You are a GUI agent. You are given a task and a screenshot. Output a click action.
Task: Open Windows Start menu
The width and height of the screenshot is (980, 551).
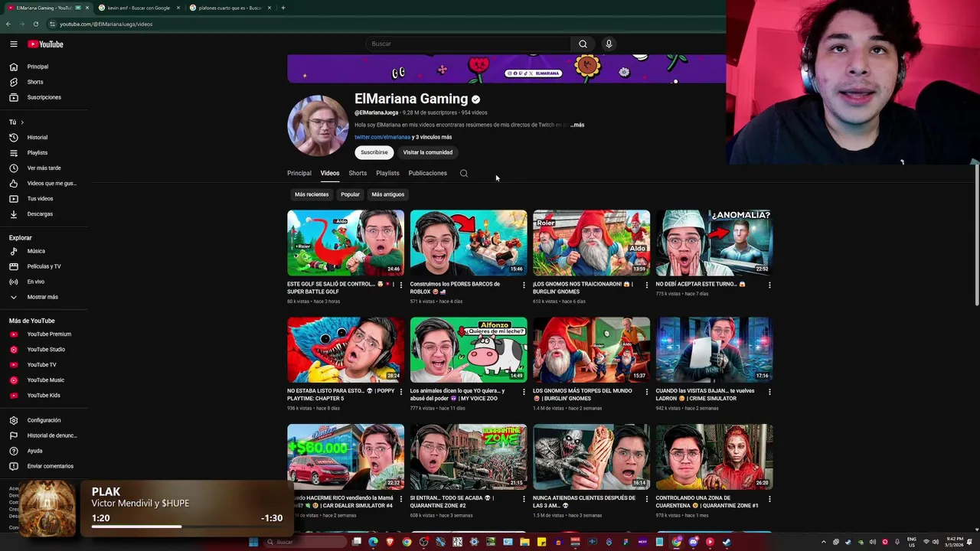[x=253, y=542]
